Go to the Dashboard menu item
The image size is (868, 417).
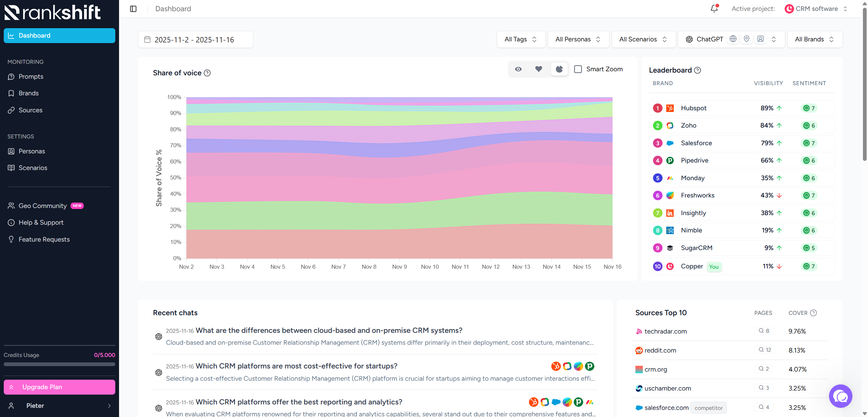34,35
